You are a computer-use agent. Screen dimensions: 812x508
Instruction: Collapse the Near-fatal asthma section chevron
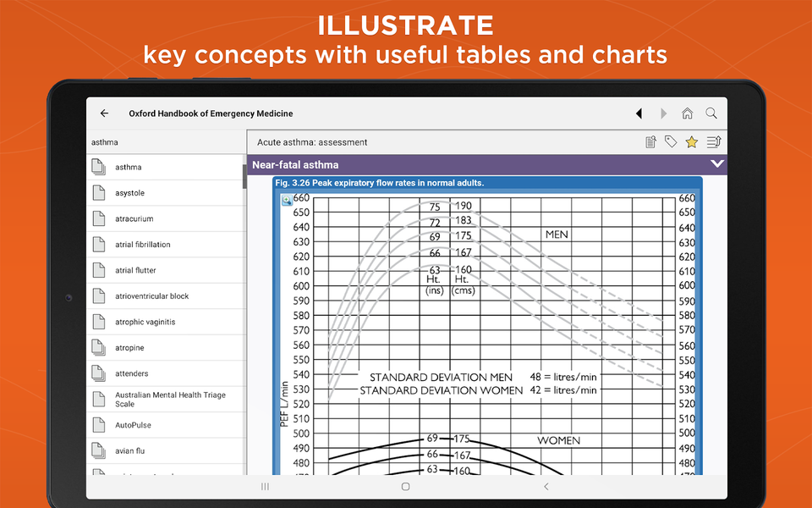point(716,163)
